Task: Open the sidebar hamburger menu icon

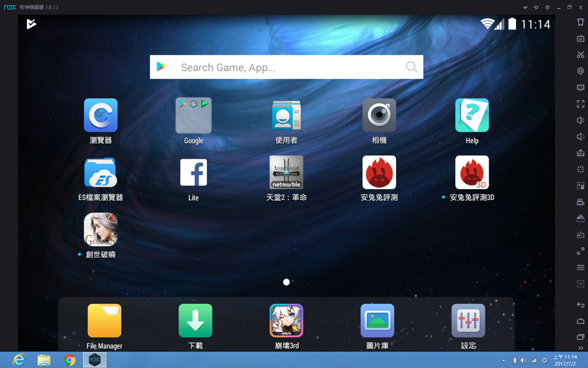Action: point(581,267)
